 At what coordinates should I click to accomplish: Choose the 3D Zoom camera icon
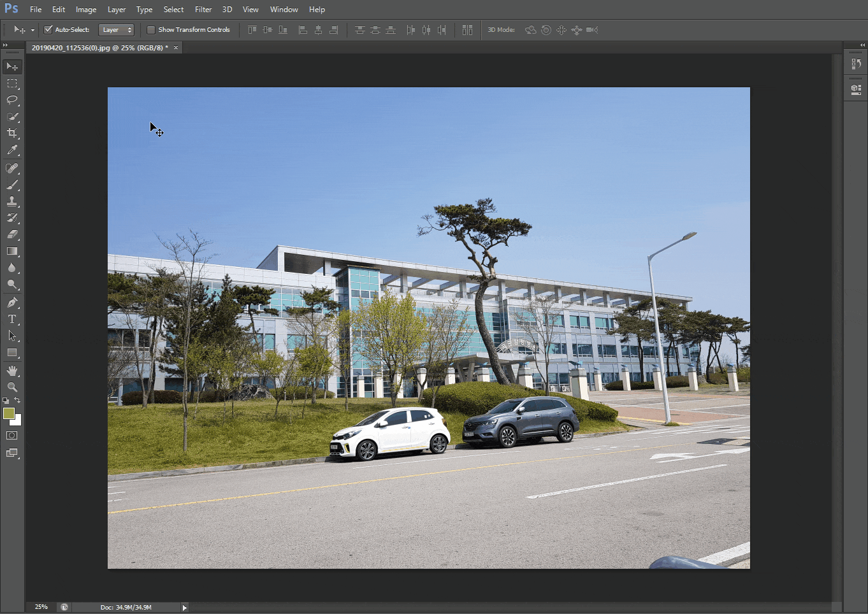[x=592, y=30]
